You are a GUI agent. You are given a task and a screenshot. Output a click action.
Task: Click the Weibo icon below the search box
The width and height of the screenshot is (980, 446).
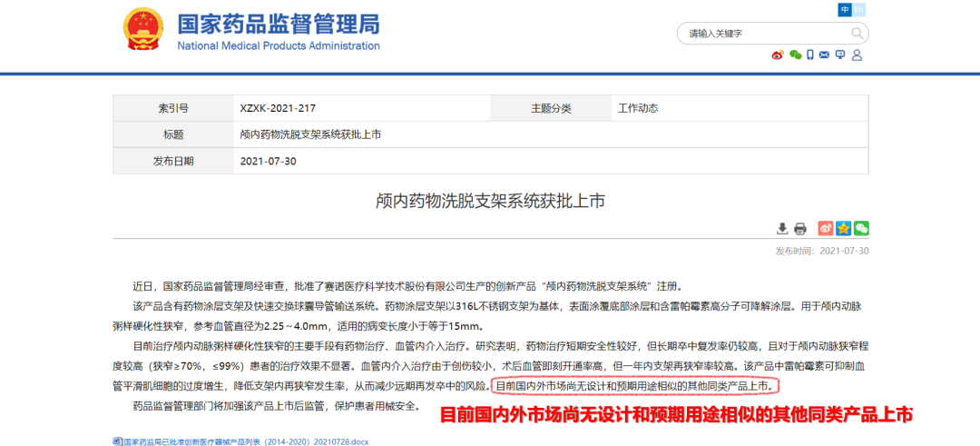pos(777,55)
